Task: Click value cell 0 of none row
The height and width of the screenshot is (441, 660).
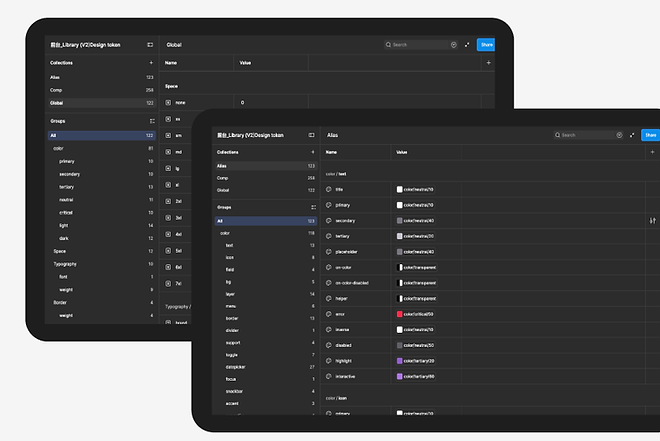Action: [x=271, y=103]
